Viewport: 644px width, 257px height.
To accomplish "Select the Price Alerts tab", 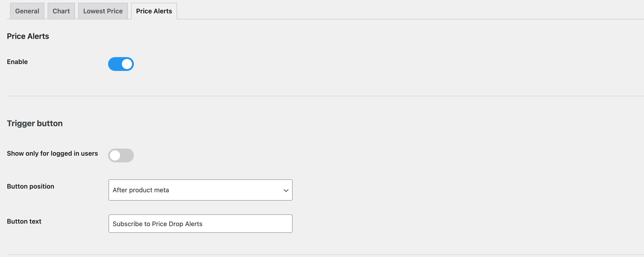I will 154,11.
